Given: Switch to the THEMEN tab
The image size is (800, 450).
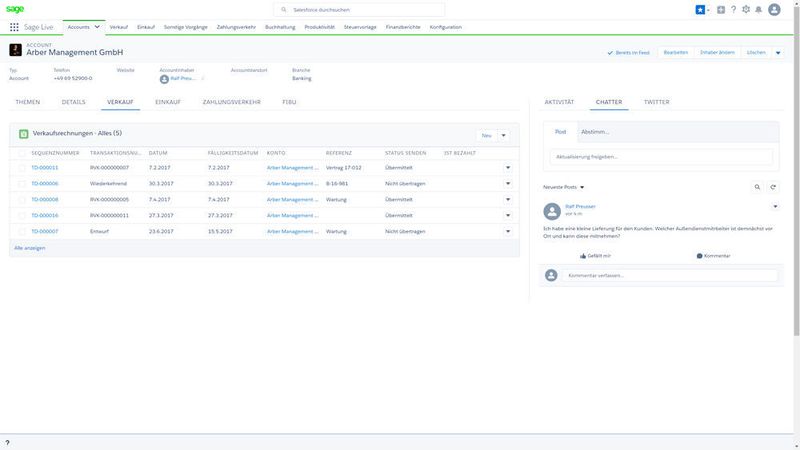Looking at the screenshot, I should click(28, 102).
